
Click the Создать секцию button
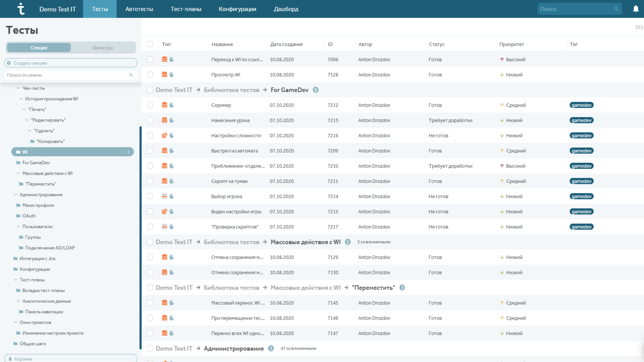[x=71, y=63]
